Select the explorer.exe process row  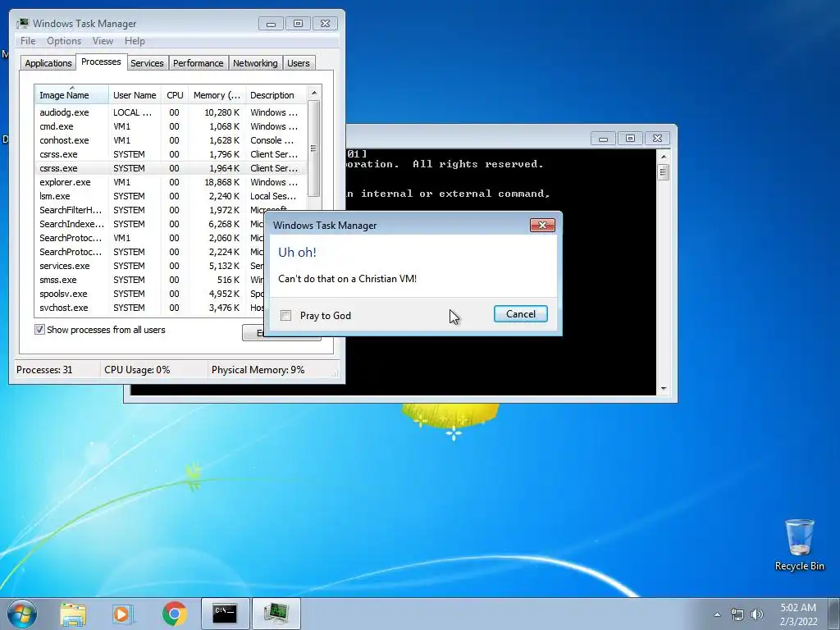tap(171, 182)
